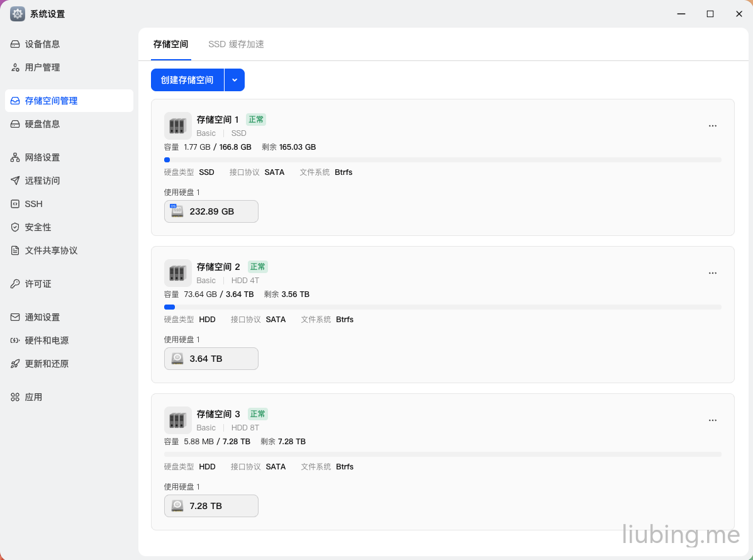753x560 pixels.
Task: Click the 硬盘信息 disk icon in sidebar
Action: click(x=15, y=124)
